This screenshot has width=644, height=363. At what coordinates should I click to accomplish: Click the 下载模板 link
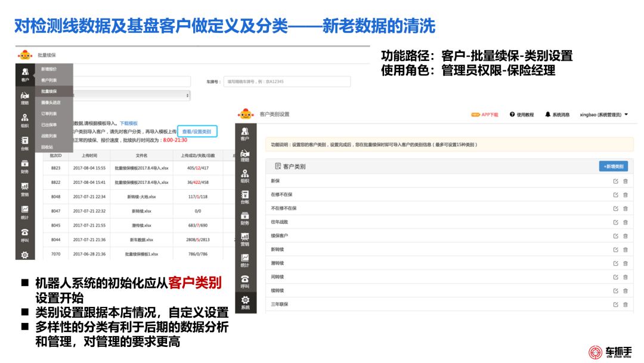[129, 124]
